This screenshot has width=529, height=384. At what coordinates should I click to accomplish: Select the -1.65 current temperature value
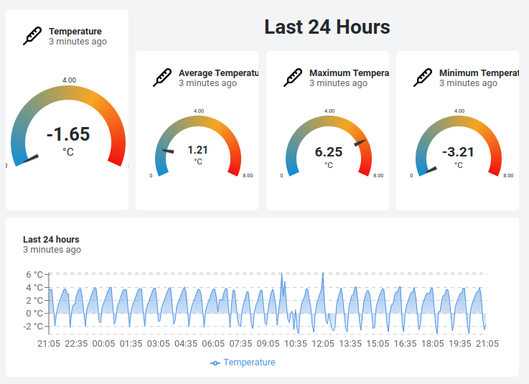68,134
